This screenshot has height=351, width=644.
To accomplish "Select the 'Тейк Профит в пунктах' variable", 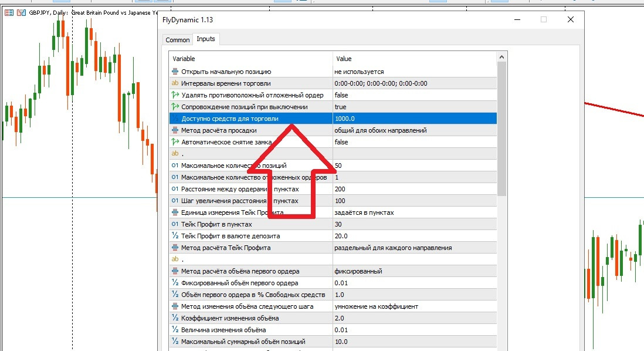I will click(x=216, y=224).
